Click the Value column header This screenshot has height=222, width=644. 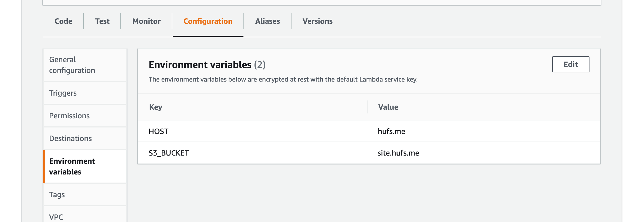388,107
